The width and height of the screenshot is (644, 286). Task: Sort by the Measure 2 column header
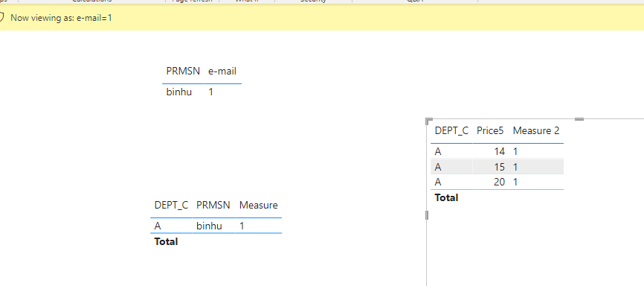pos(536,131)
